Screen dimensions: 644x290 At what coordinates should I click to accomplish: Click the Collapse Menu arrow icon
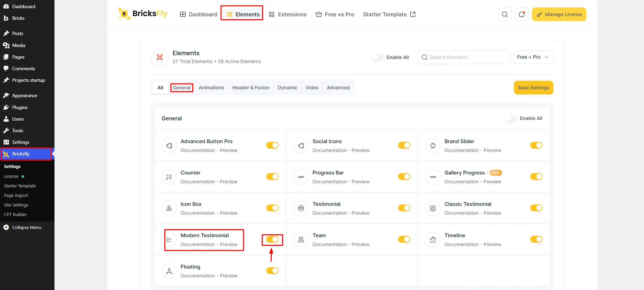pyautogui.click(x=6, y=227)
